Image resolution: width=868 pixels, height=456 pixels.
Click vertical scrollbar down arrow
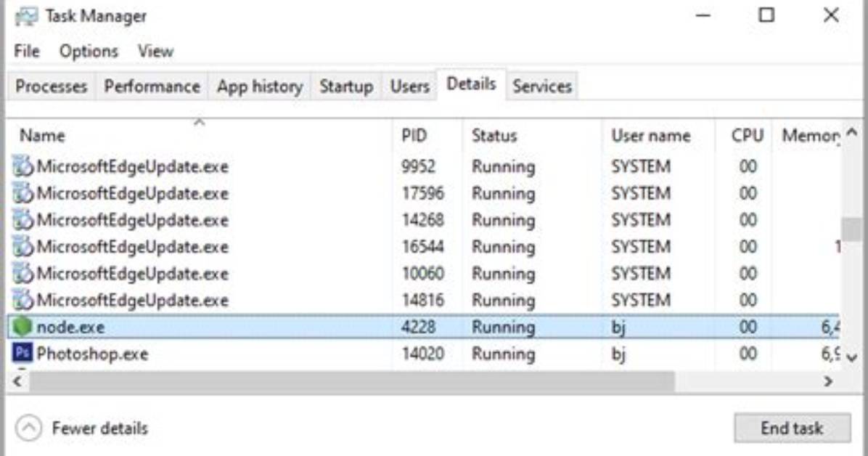click(x=852, y=357)
